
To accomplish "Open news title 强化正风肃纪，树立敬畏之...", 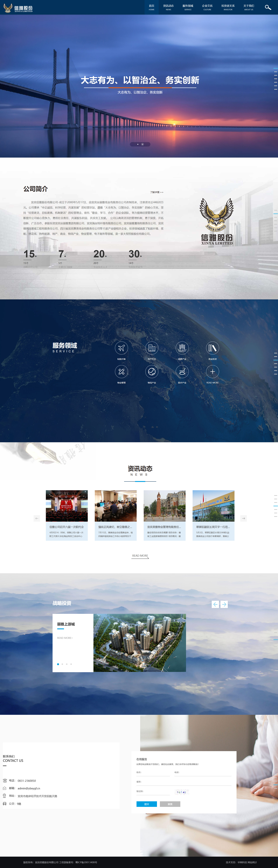I will [115, 527].
